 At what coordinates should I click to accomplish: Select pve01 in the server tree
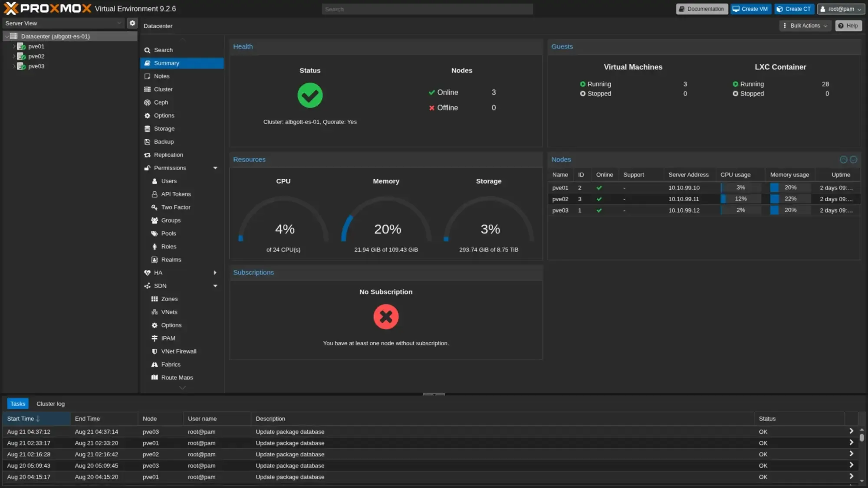coord(36,46)
